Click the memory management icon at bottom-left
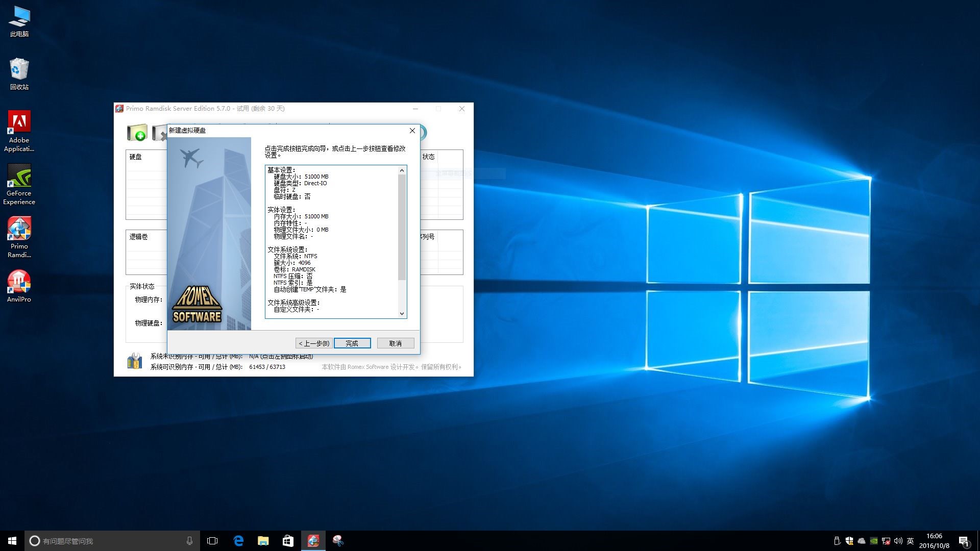 (x=135, y=361)
